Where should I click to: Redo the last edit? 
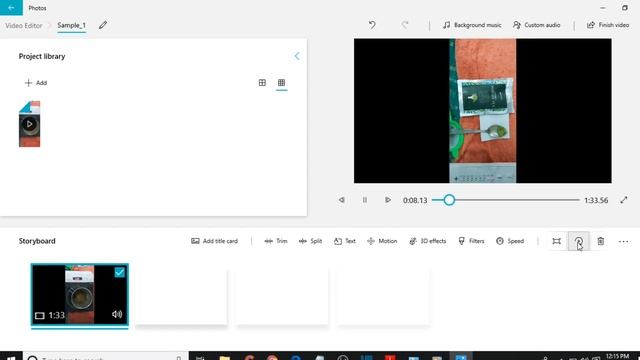(404, 25)
